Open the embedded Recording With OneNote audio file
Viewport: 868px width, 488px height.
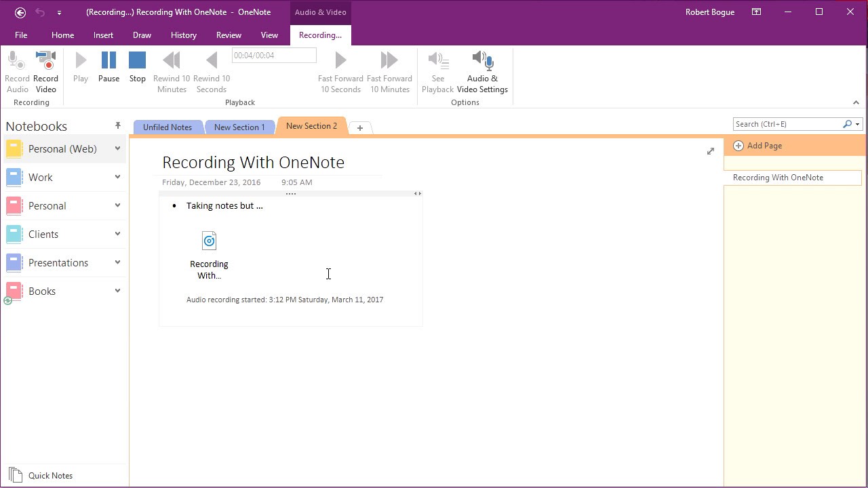pos(209,241)
